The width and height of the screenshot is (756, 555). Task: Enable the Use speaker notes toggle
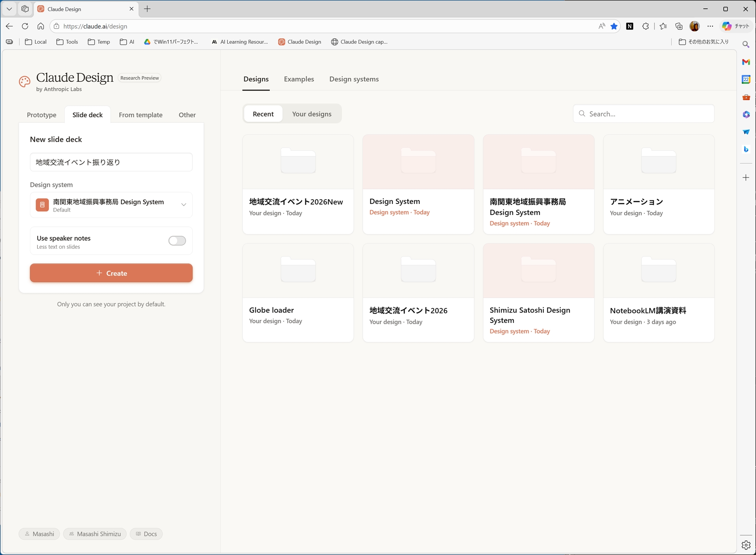(177, 240)
